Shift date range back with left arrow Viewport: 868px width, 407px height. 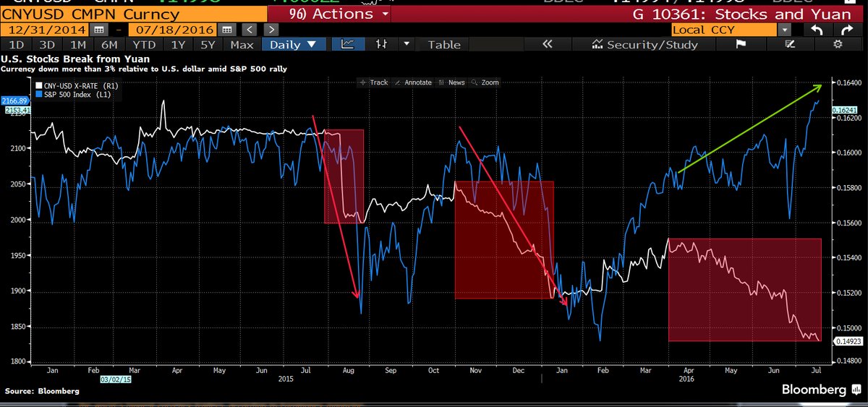(251, 30)
